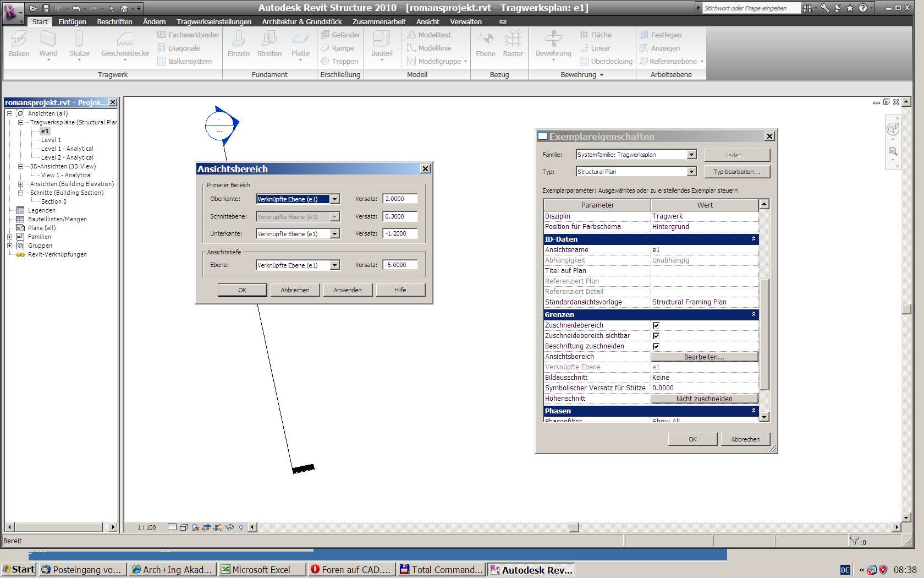Choose the Fachwerkbinder truss tool
The width and height of the screenshot is (924, 578).
(x=188, y=35)
